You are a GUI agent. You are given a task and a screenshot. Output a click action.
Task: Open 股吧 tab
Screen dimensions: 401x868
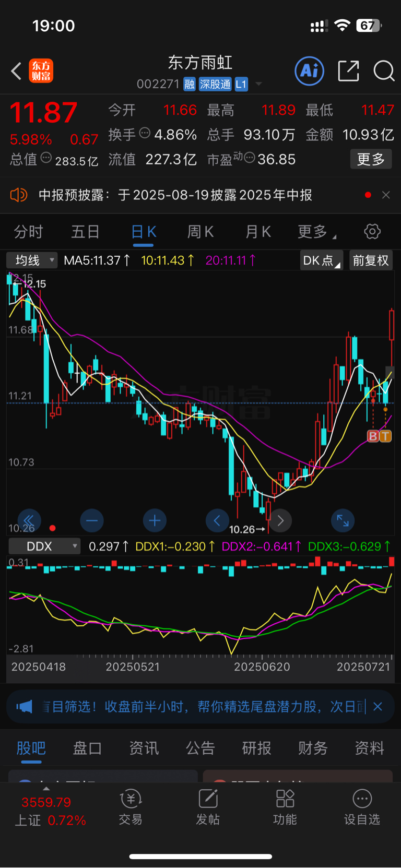click(x=31, y=748)
